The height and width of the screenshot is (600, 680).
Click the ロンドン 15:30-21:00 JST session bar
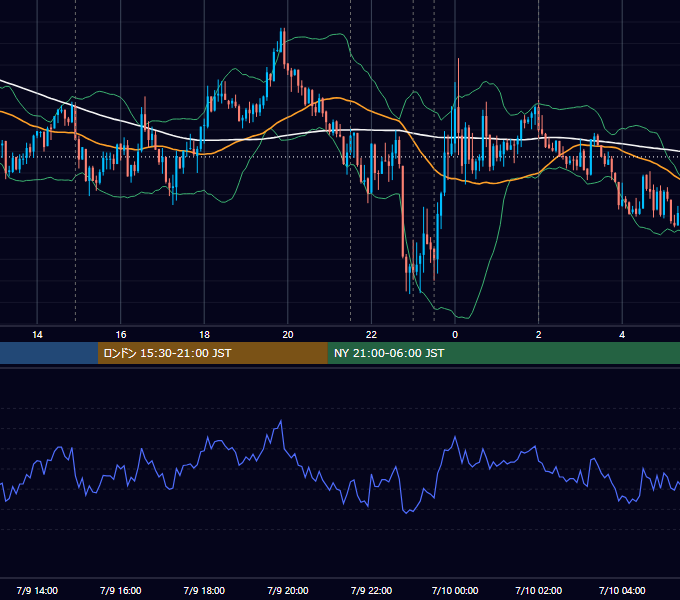coord(212,353)
